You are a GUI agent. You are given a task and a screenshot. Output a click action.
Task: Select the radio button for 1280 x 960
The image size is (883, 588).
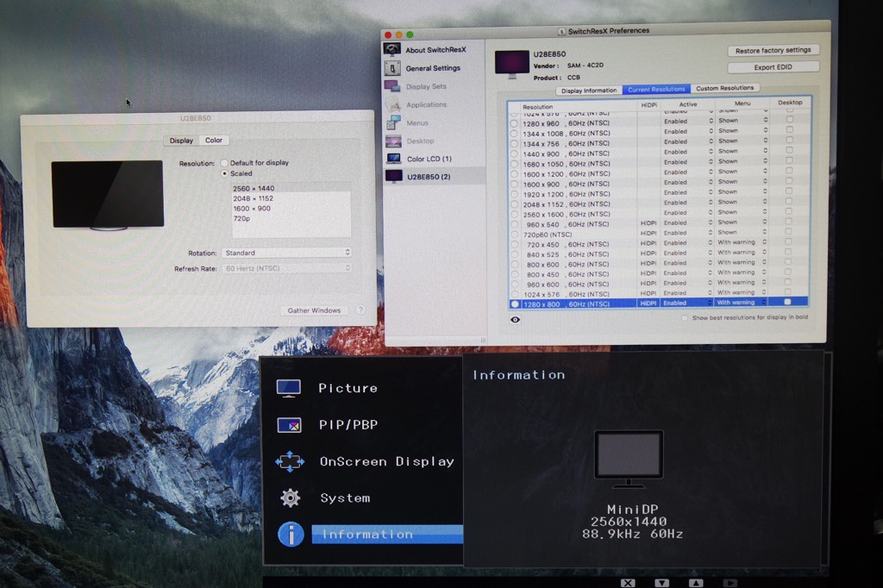coord(514,123)
